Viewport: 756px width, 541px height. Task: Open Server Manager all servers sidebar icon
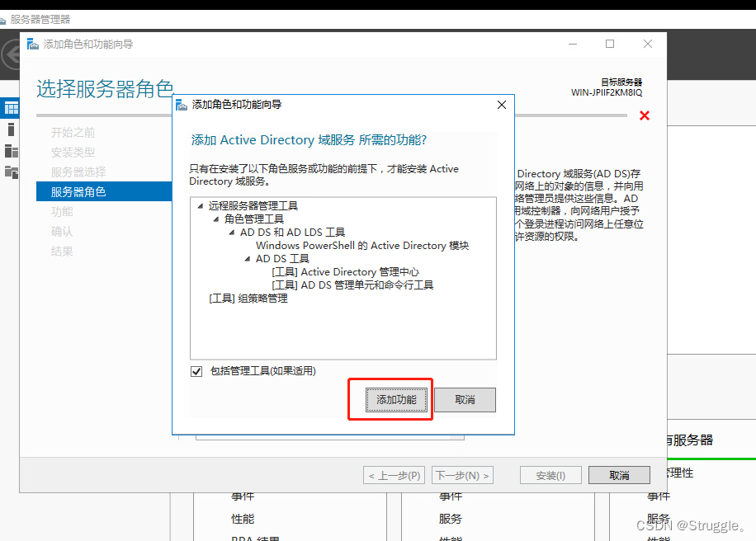pos(11,151)
